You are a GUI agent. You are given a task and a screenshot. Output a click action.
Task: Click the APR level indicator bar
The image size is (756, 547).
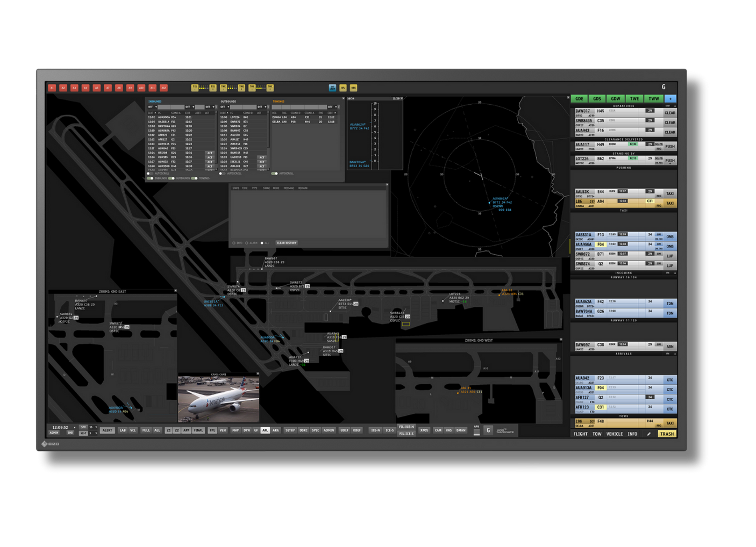tap(476, 432)
